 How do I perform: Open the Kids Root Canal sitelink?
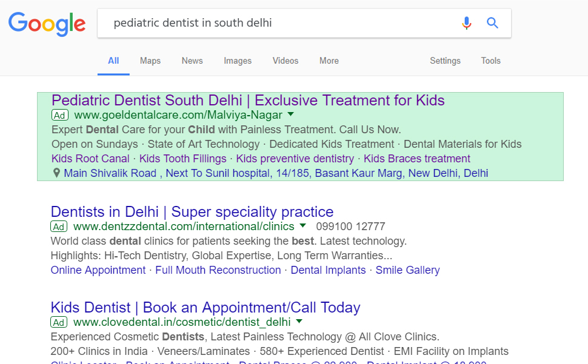coord(90,159)
